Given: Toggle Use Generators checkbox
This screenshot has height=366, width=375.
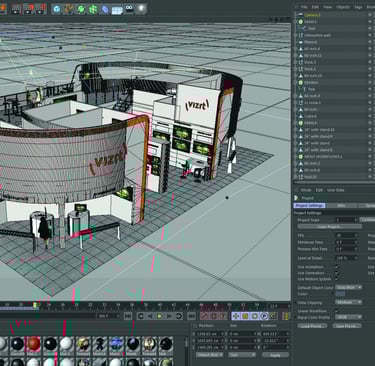Looking at the screenshot, I should point(337,273).
